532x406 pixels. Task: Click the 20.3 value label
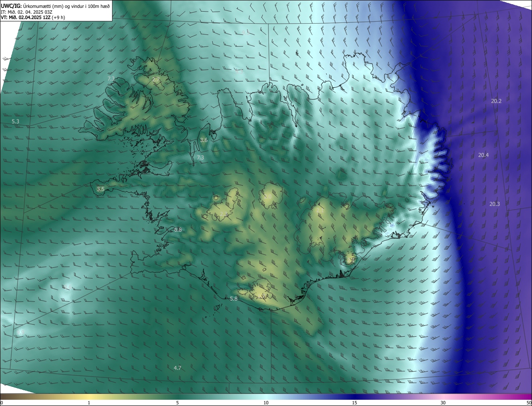(495, 204)
